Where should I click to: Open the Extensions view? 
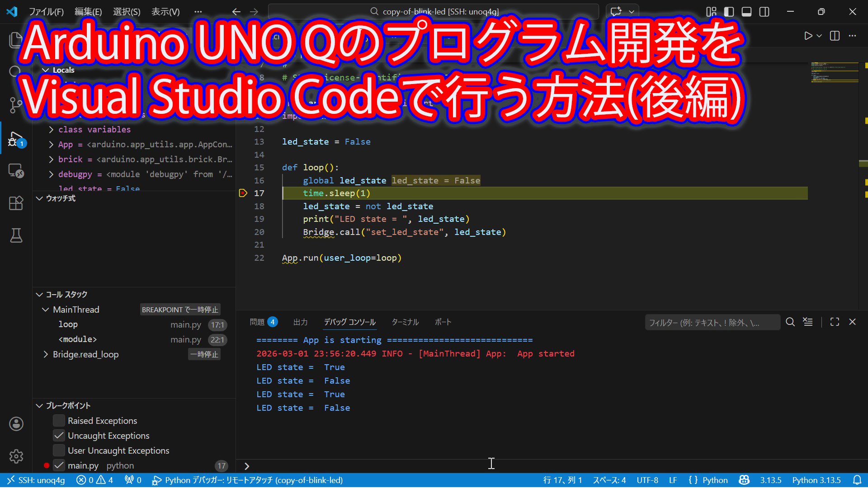16,203
